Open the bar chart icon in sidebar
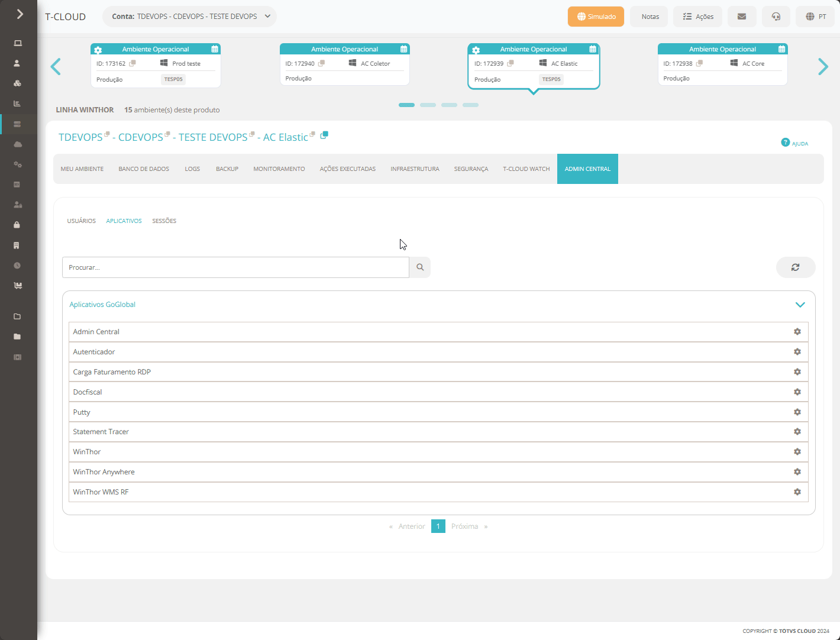Screen dimensions: 840x640 (17, 104)
